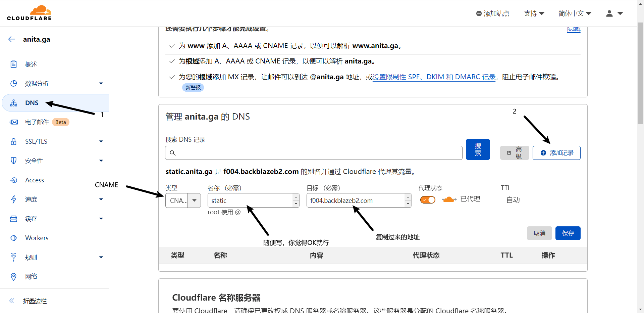This screenshot has height=313, width=644.
Task: Open the 电子邮件 Beta section
Action: point(47,122)
